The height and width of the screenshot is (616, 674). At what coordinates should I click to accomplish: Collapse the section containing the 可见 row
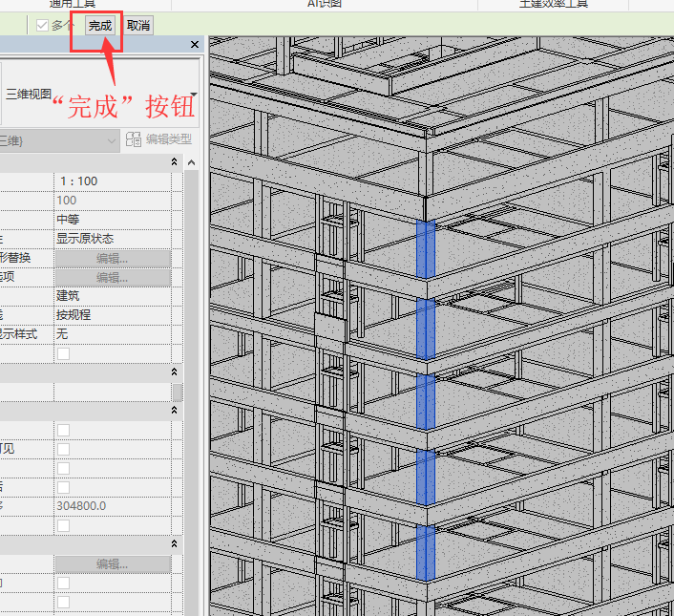coord(174,410)
